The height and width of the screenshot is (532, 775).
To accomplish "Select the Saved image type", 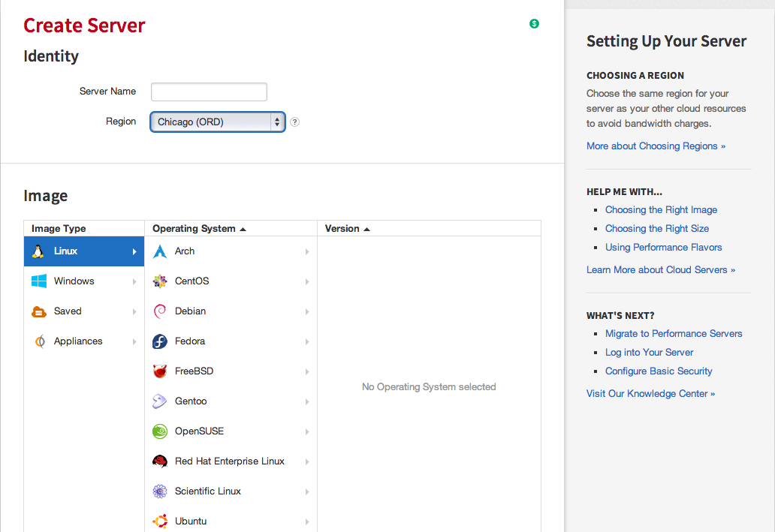I will pos(84,311).
